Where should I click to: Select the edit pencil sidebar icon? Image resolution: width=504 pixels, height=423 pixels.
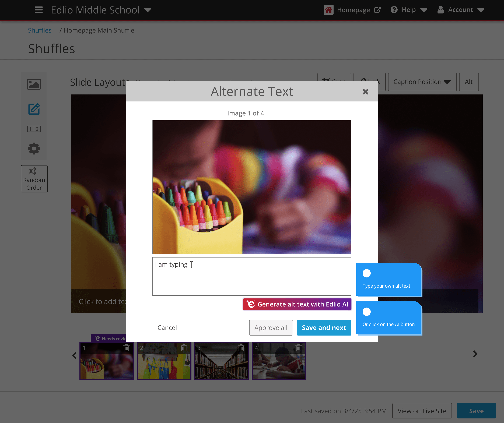[x=34, y=109]
